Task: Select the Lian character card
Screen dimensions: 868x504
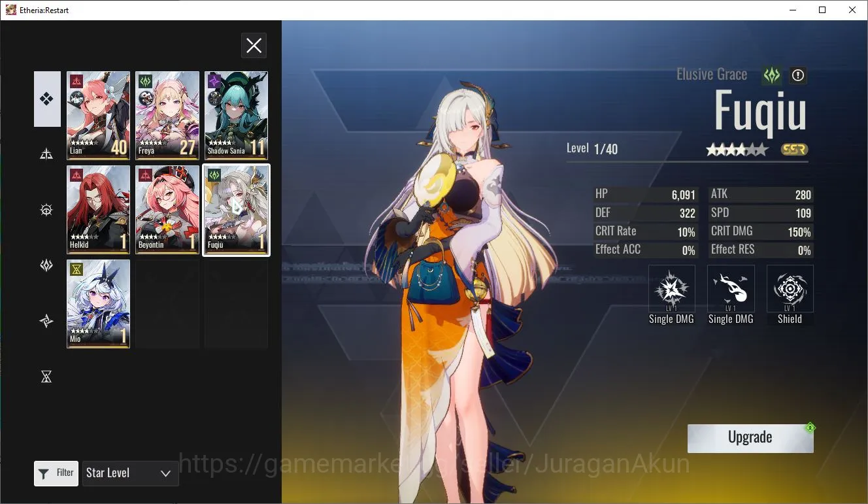Action: pos(98,115)
